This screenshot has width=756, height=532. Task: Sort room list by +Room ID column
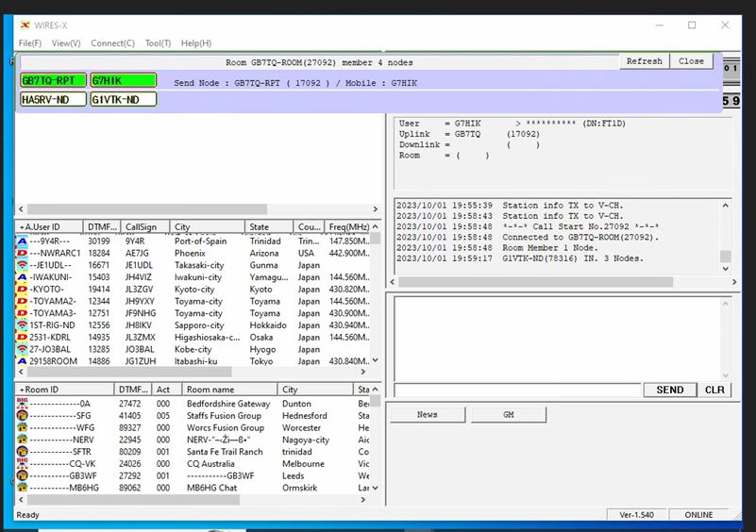64,390
